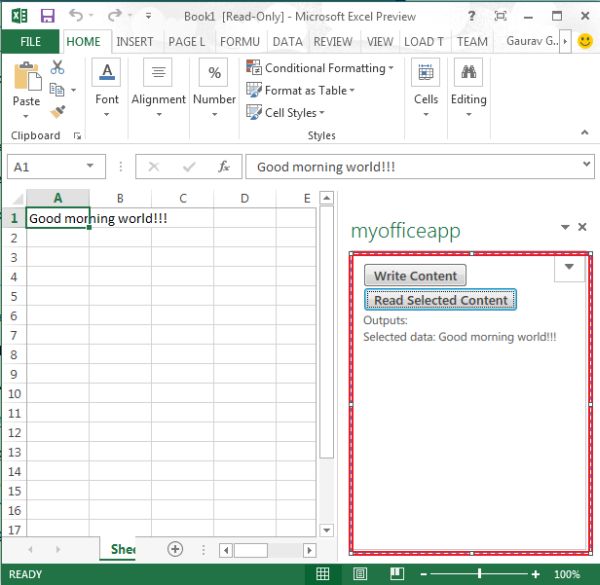This screenshot has width=600, height=585.
Task: Open Help with the question mark
Action: pos(471,16)
